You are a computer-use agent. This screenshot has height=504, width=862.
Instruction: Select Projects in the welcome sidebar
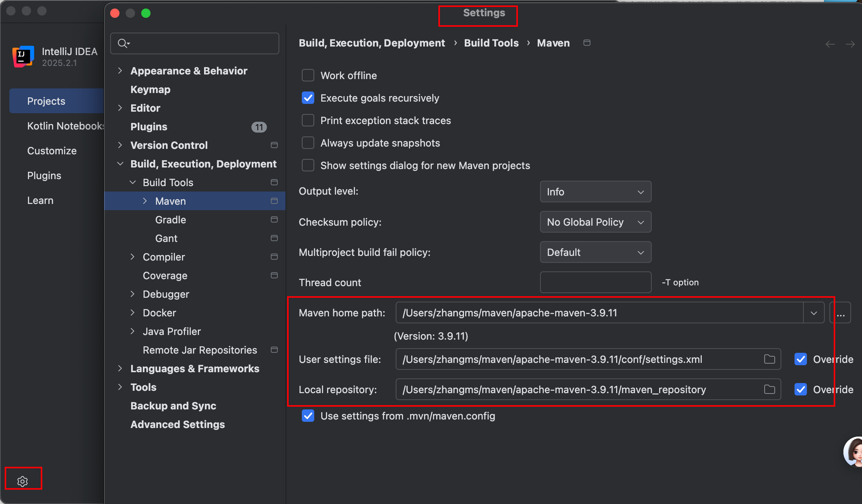[x=57, y=101]
